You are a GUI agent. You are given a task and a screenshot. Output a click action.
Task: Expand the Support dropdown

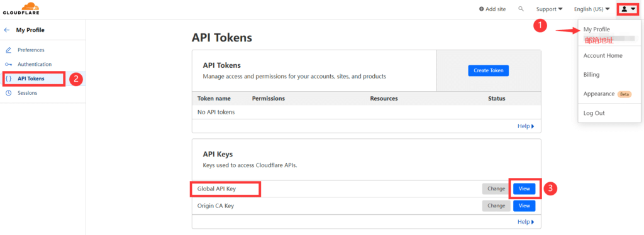coord(549,9)
